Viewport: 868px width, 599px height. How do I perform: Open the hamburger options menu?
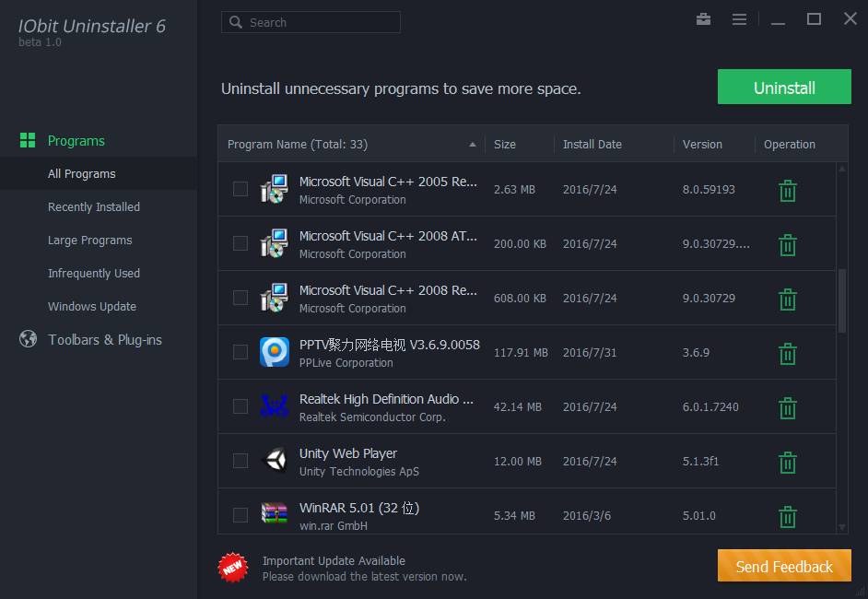click(739, 19)
